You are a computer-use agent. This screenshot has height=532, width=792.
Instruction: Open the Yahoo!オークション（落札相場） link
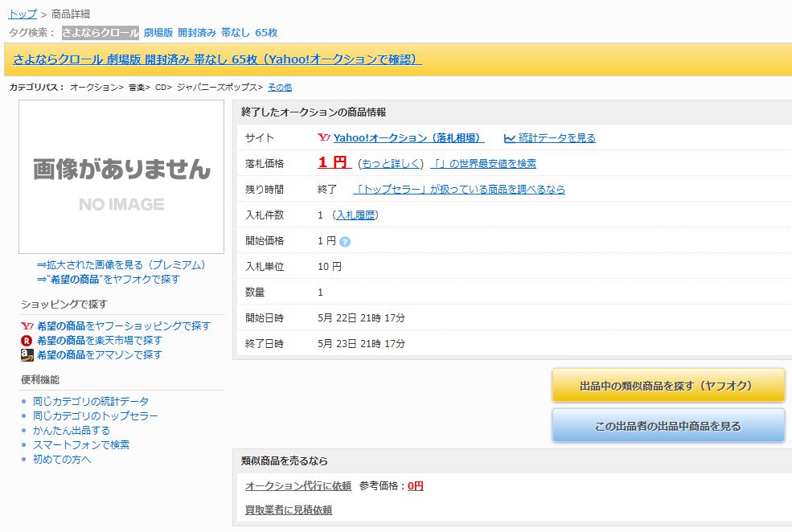408,137
